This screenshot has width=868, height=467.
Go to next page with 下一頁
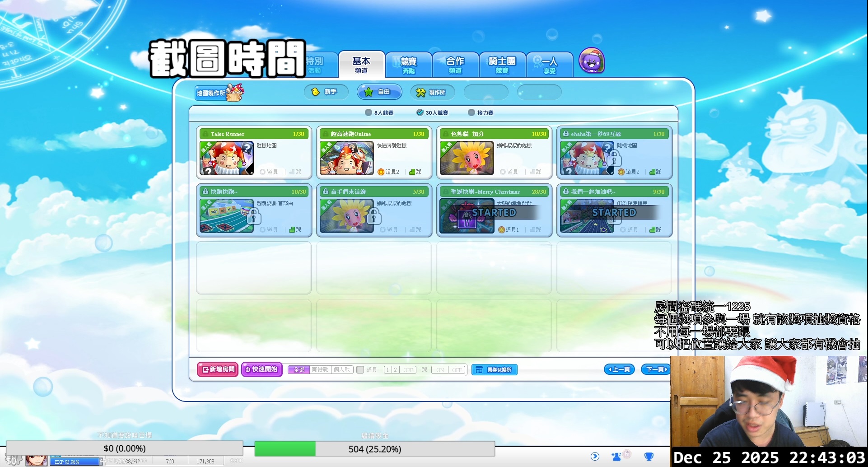[x=656, y=369]
